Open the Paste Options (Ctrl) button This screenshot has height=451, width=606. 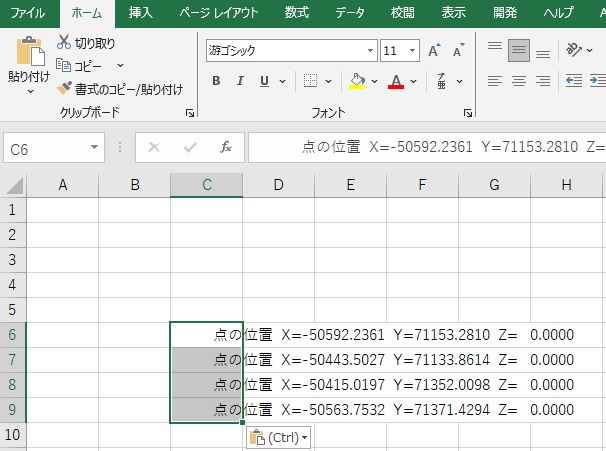click(278, 437)
